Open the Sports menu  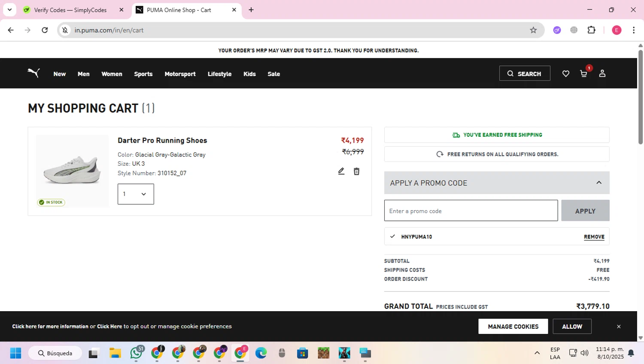tap(143, 74)
